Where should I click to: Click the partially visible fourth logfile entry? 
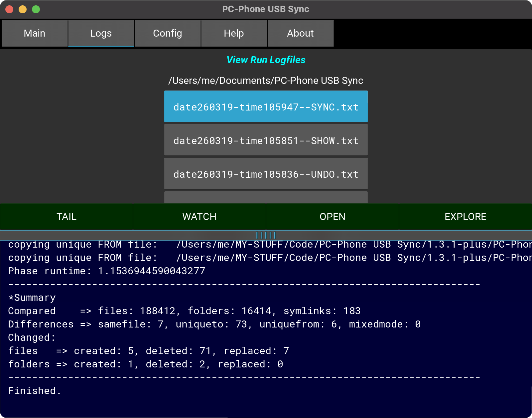pyautogui.click(x=266, y=198)
